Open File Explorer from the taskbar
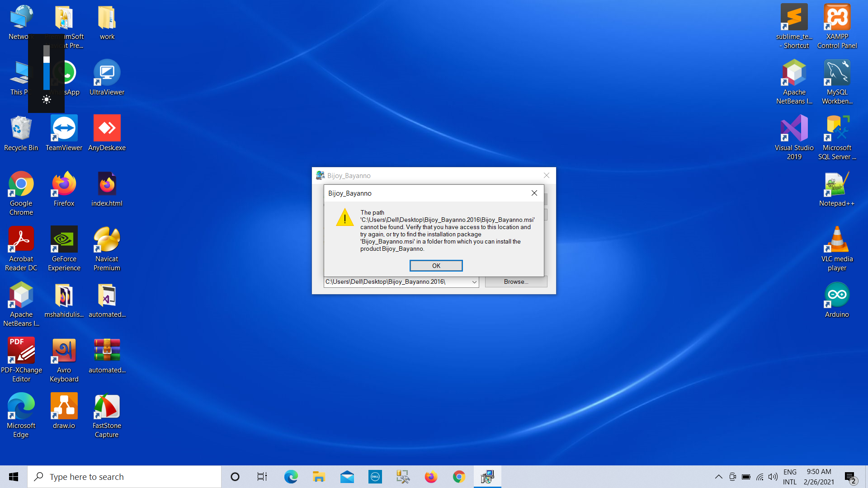 pos(319,477)
